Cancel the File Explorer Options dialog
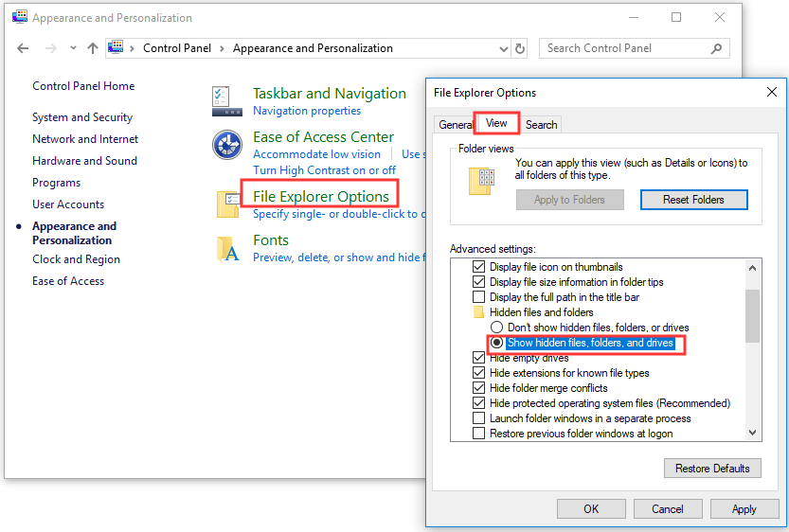789x532 pixels. 667,509
